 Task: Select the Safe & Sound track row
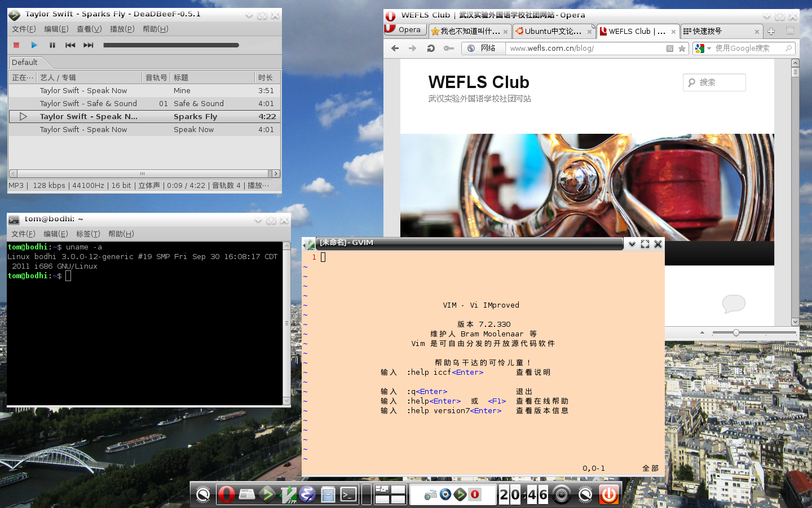point(144,103)
